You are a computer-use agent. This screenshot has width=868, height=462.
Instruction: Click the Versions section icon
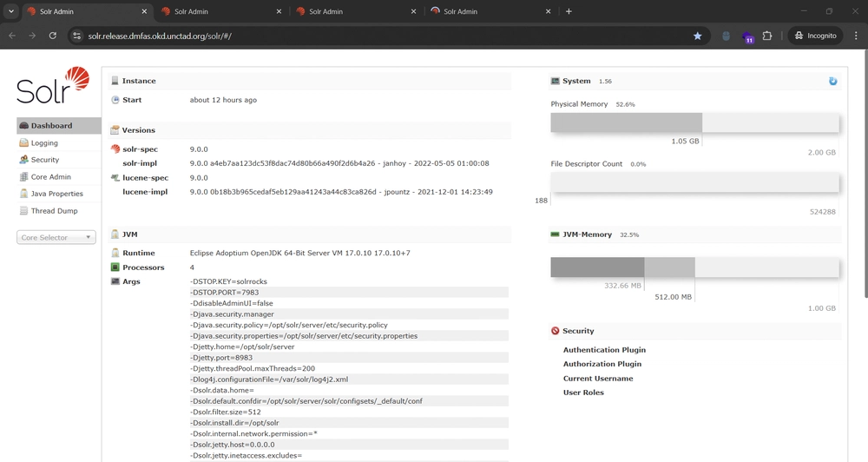click(x=115, y=130)
